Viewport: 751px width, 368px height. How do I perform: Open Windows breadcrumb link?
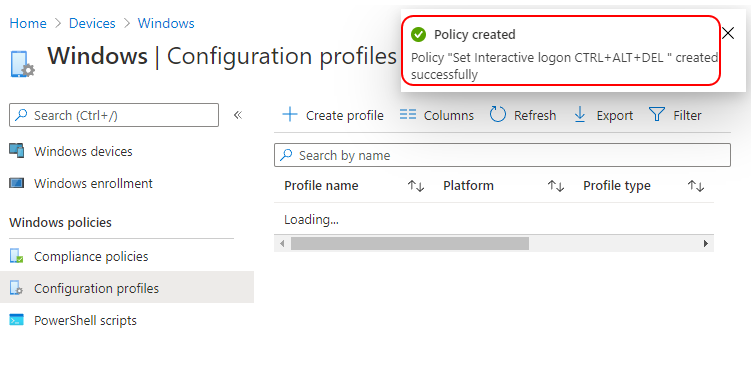[x=166, y=23]
